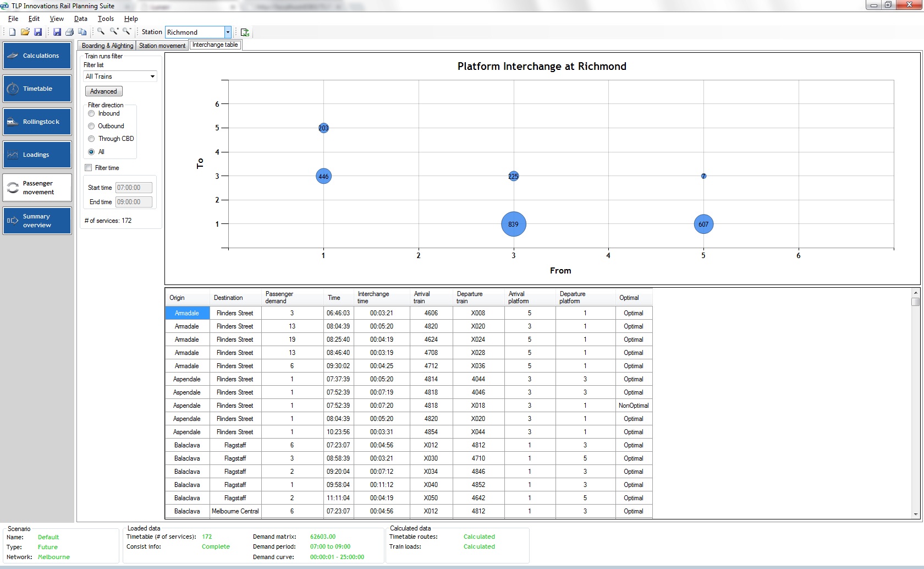The width and height of the screenshot is (924, 569).
Task: Select the Through CBD radio button
Action: click(91, 139)
